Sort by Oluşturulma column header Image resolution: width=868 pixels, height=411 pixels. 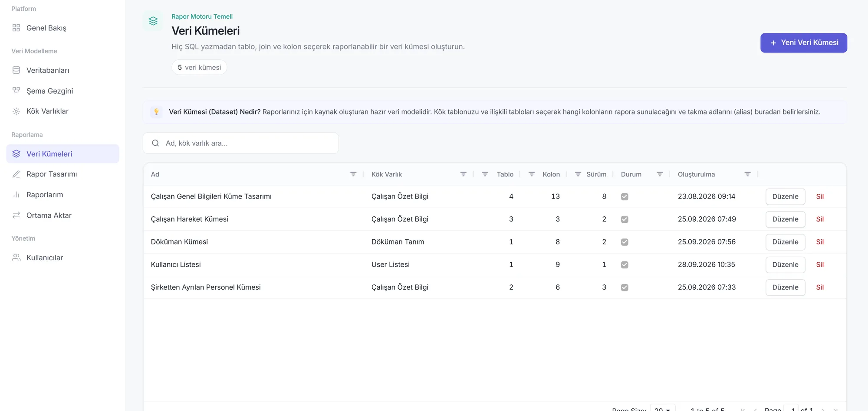(x=696, y=174)
